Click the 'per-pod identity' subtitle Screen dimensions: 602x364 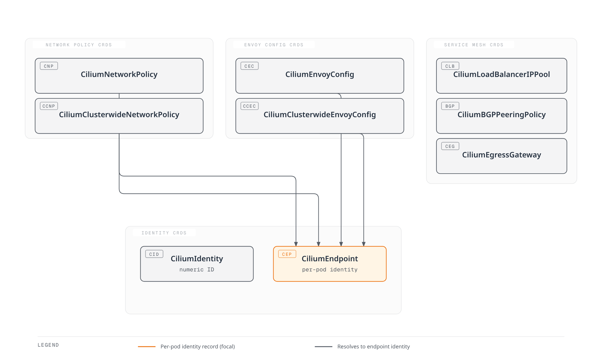(x=330, y=269)
